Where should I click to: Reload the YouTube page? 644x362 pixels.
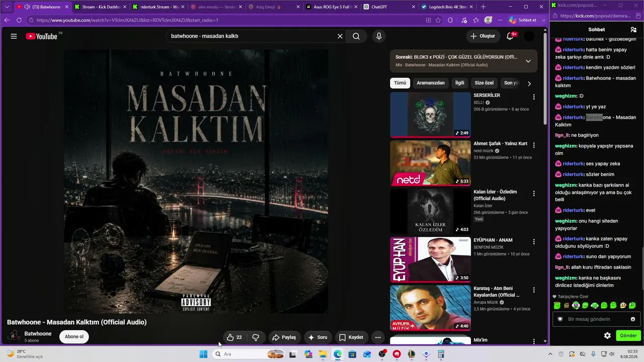pyautogui.click(x=19, y=20)
